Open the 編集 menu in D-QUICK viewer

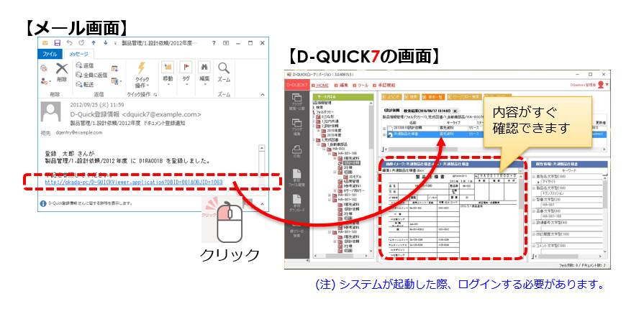(342, 86)
